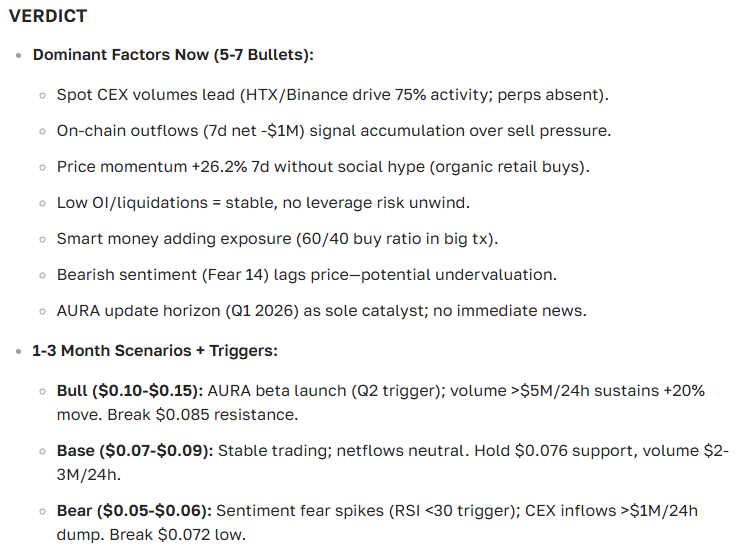The height and width of the screenshot is (554, 736).
Task: Click the bold 'Bear ($0.05-$0.06):' label
Action: (134, 511)
